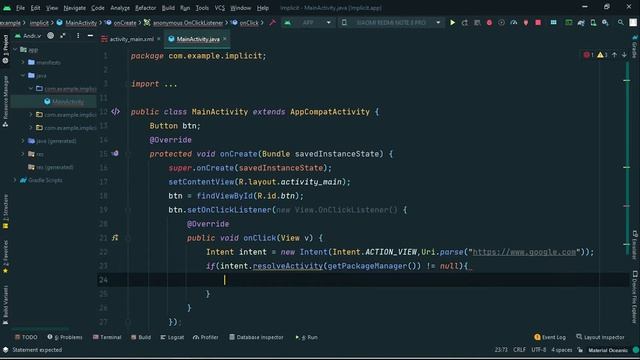Expand the manifests folder
Image resolution: width=640 pixels, height=360 pixels.
coord(23,62)
